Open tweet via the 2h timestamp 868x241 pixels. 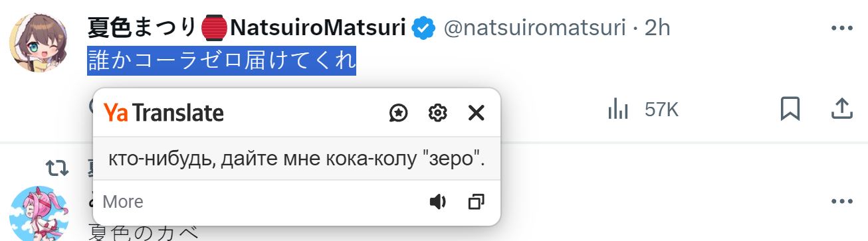(x=657, y=28)
